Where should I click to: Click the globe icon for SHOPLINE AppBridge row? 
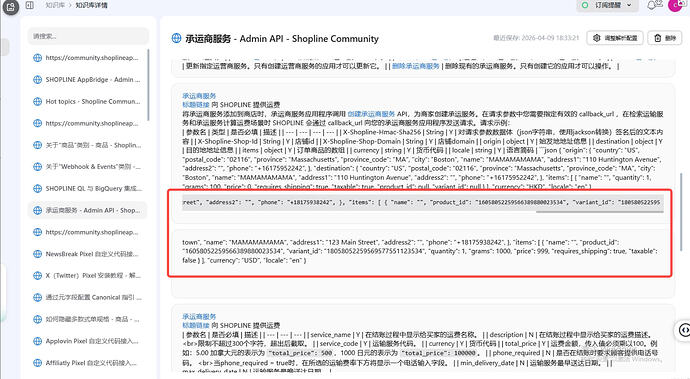click(37, 80)
